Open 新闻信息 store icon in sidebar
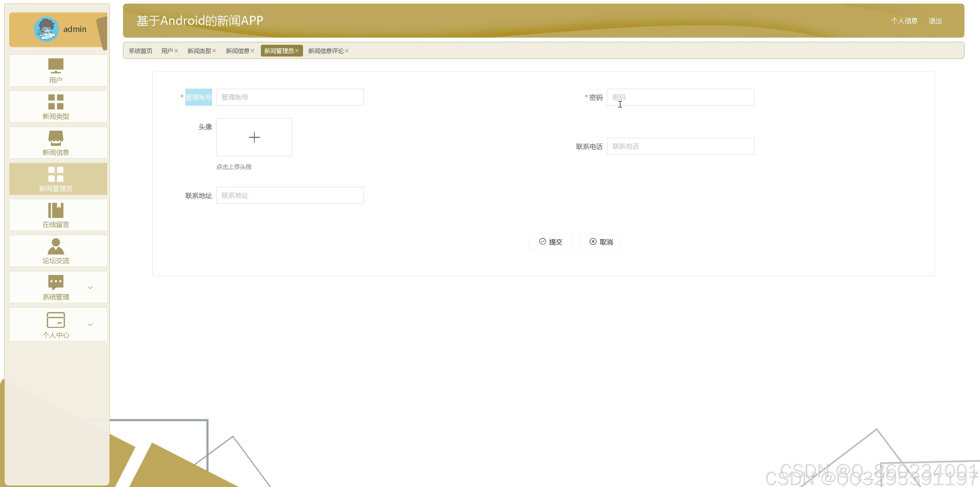 tap(55, 138)
